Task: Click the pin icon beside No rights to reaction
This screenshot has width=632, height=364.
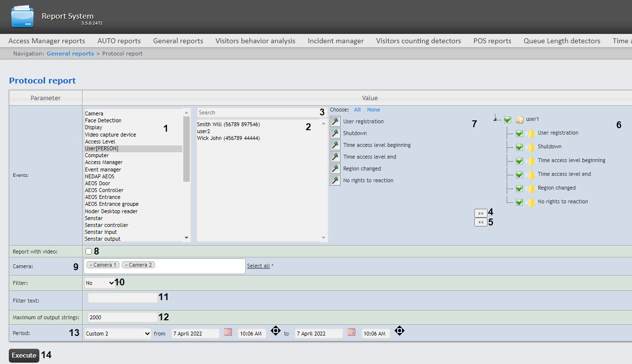Action: tap(335, 180)
